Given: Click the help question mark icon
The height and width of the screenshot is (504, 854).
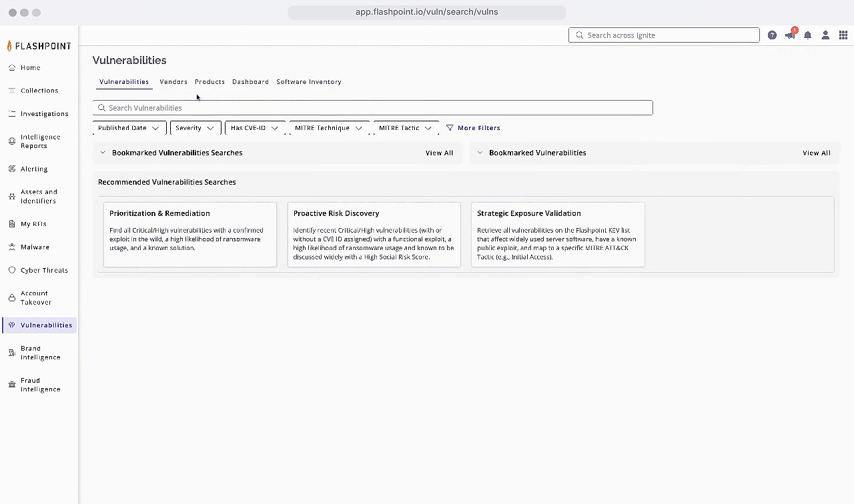Looking at the screenshot, I should (x=772, y=35).
